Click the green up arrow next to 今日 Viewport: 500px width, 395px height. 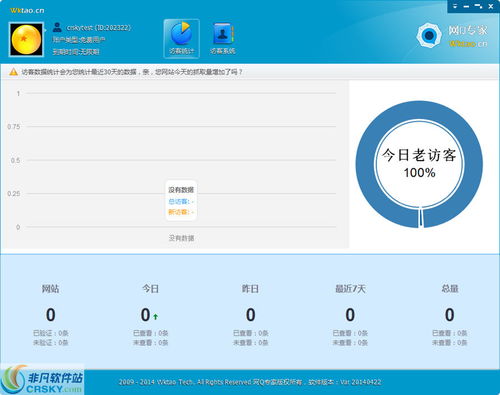156,316
